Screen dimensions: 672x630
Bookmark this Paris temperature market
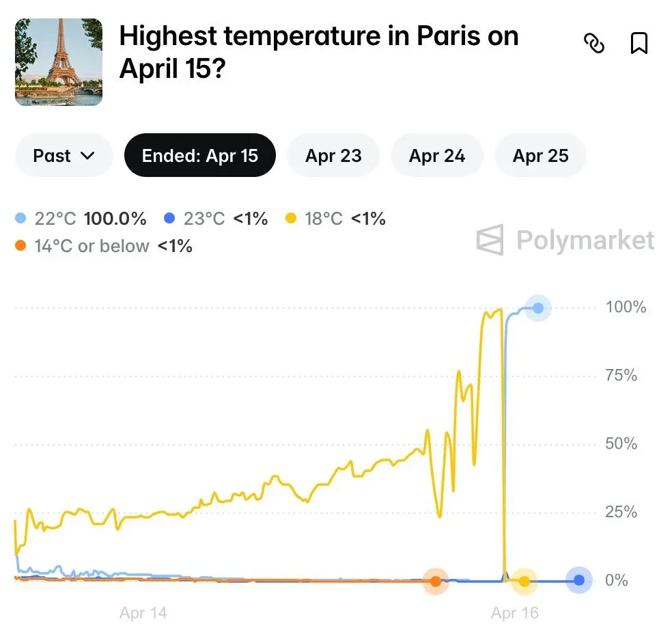point(639,44)
